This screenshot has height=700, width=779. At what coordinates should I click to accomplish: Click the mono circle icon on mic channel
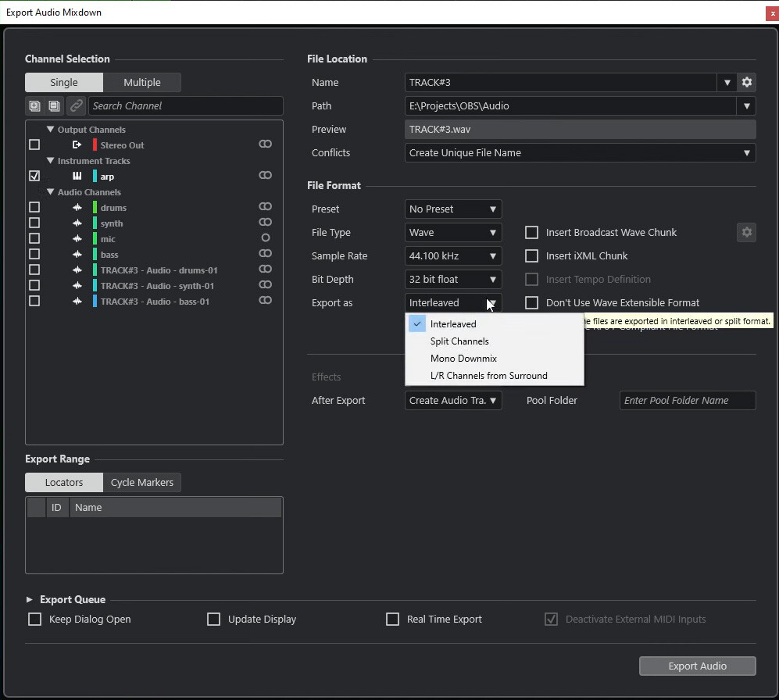tap(266, 238)
